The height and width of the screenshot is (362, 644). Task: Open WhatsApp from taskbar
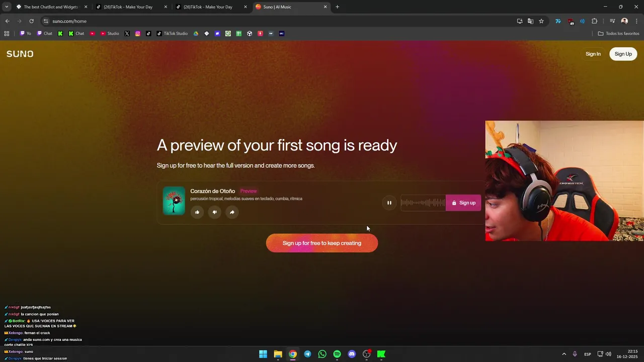(322, 354)
